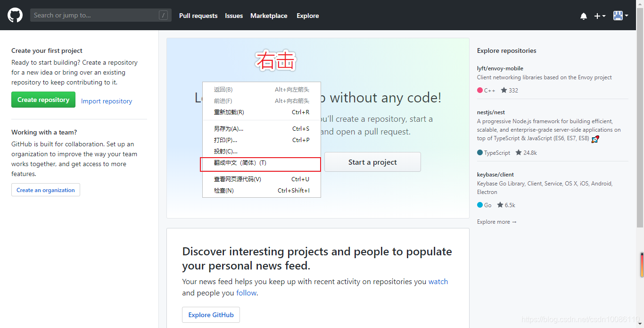Select 重新加载(R) from the context menu
Screen dimensions: 644x328
(262, 112)
